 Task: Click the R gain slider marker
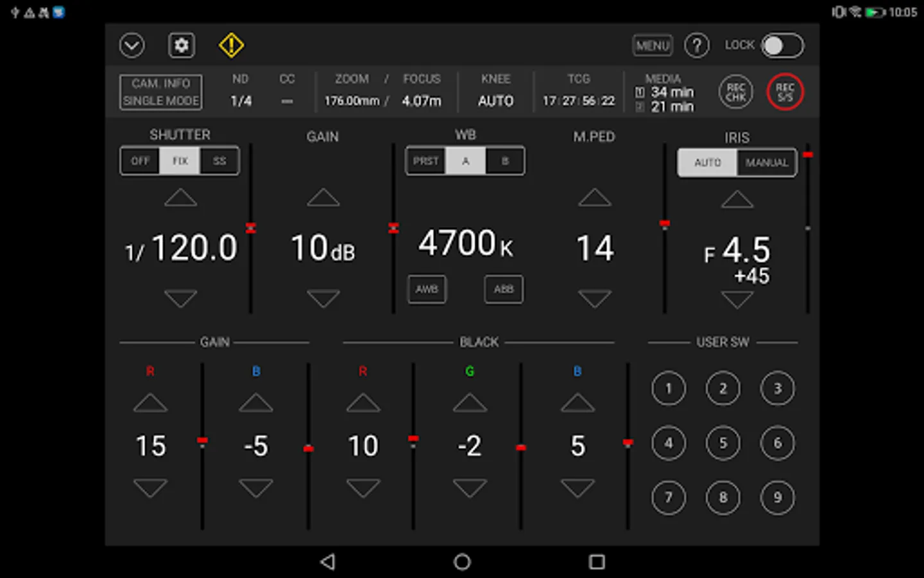(202, 441)
